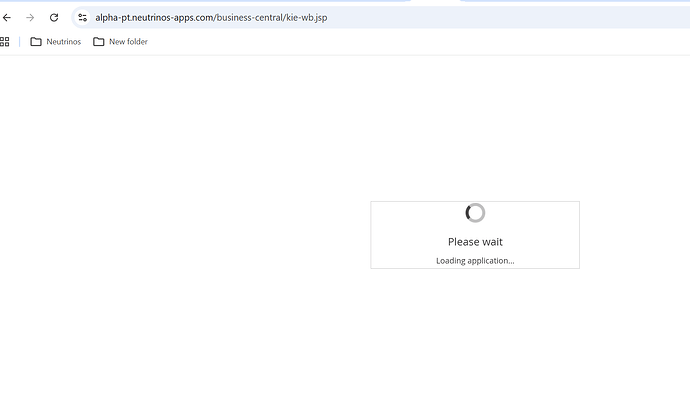
Task: Click the loading spinner
Action: [x=475, y=213]
